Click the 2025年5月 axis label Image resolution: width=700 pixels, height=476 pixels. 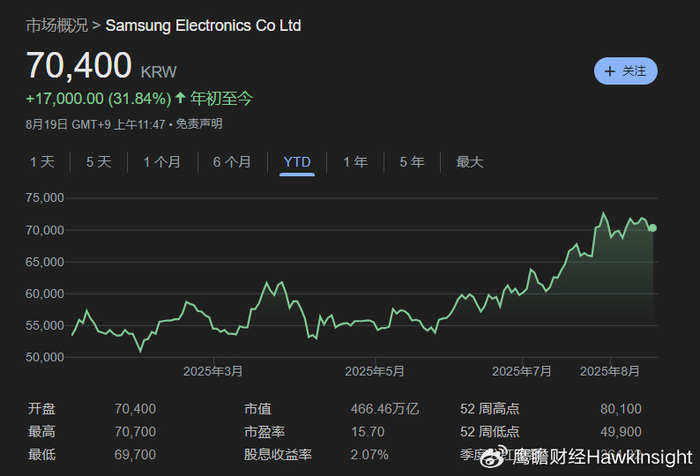[375, 371]
